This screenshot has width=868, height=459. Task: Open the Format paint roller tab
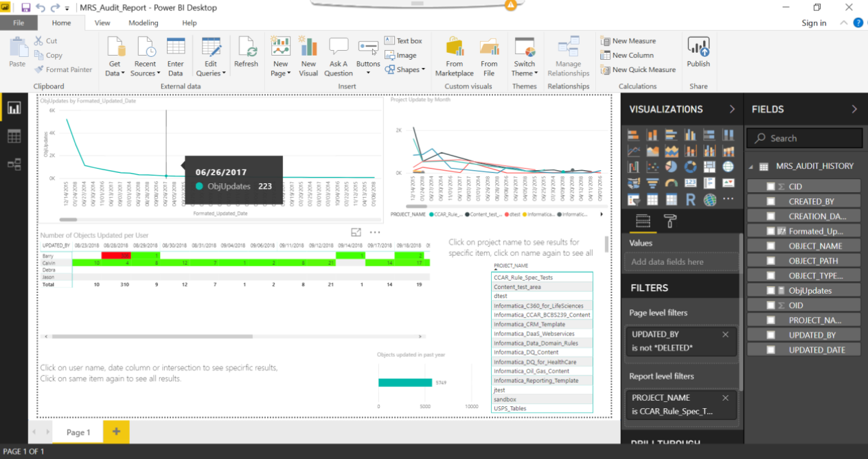click(x=670, y=221)
